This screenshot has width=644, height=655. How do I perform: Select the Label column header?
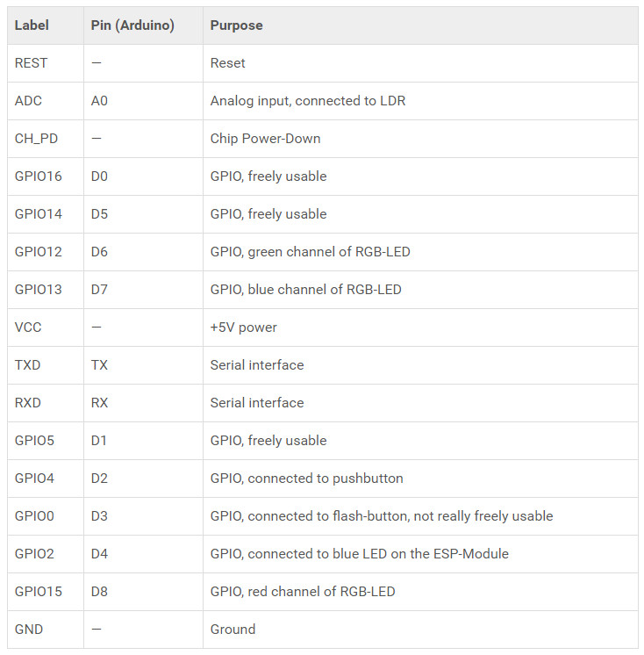tap(46, 25)
